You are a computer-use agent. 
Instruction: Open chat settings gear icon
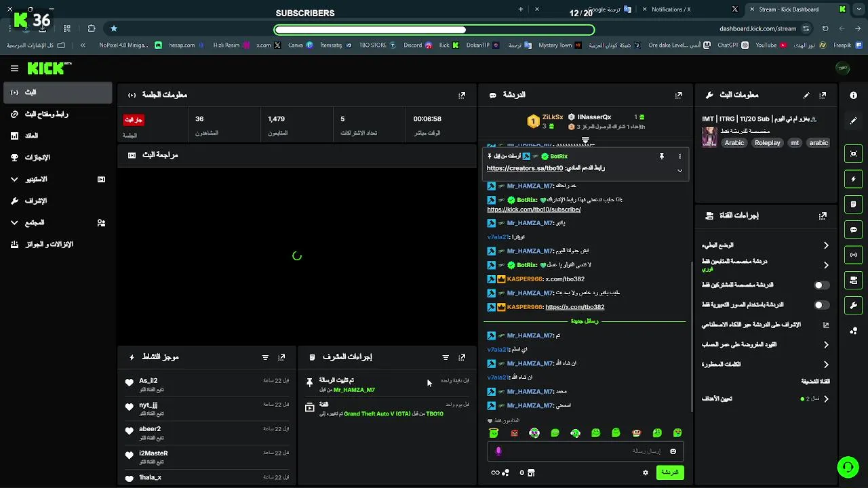tap(645, 472)
